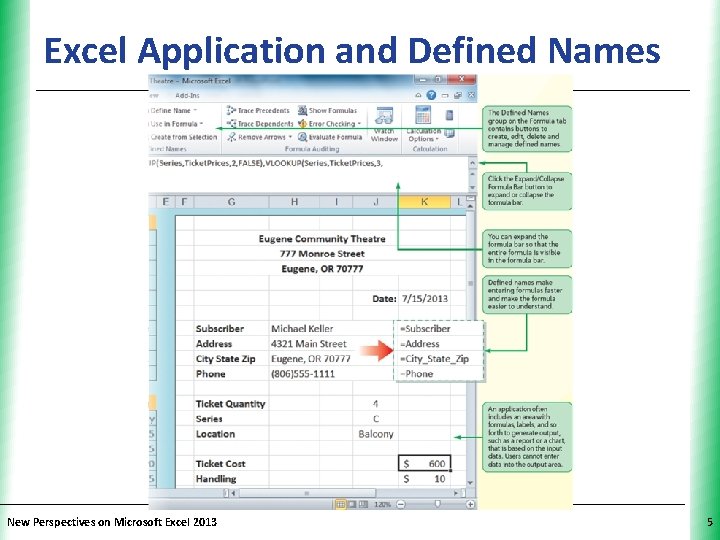This screenshot has width=720, height=540.
Task: Open the Remove Arrows dropdown arrow
Action: 290,137
